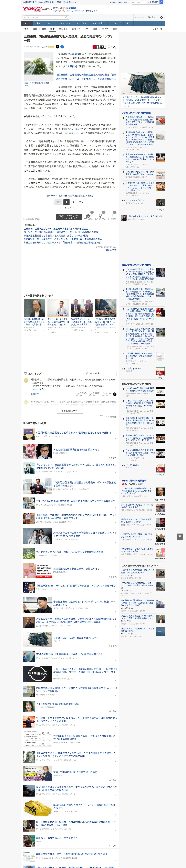Click the scroll-to-top arrow button
This screenshot has height=868, width=186.
(x=180, y=536)
